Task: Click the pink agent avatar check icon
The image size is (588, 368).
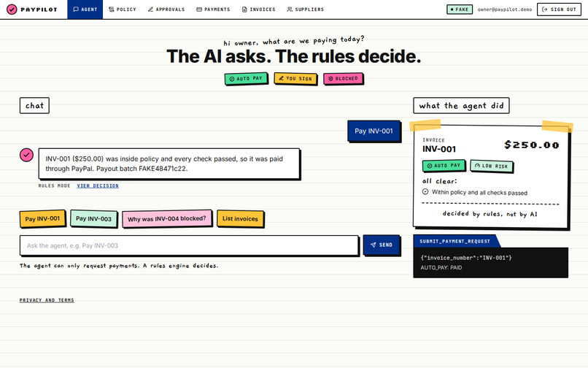Action: coord(26,155)
